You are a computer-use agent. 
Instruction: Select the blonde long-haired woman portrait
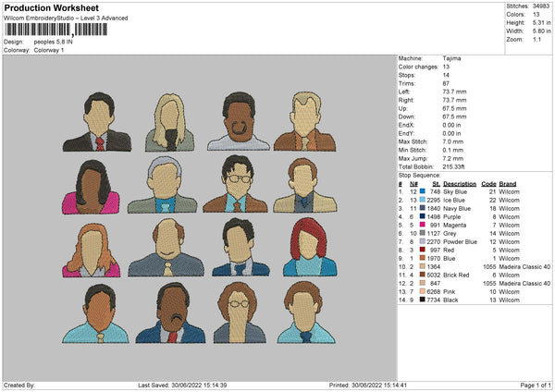point(169,122)
